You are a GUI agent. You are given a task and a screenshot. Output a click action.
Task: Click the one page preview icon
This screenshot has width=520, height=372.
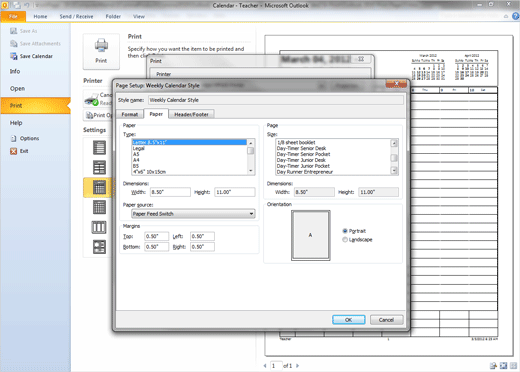(x=504, y=366)
